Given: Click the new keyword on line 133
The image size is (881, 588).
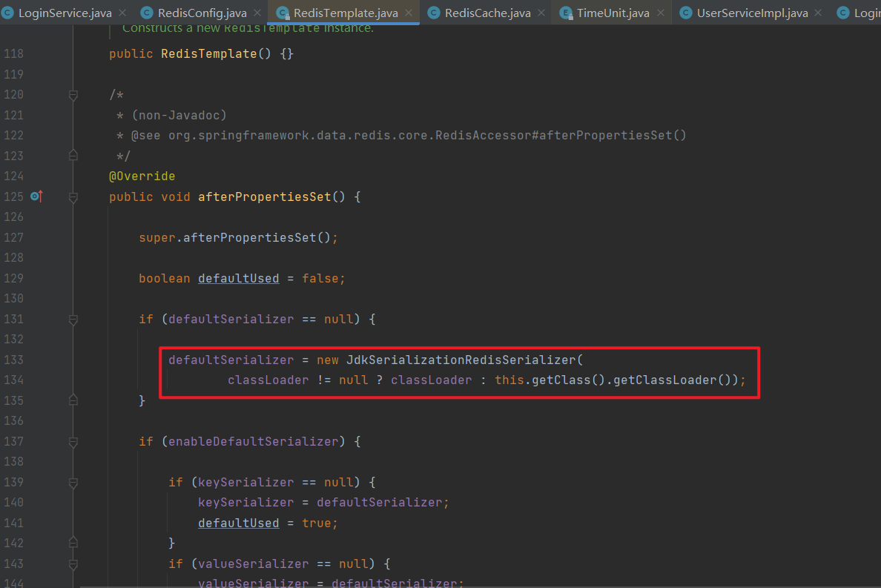Looking at the screenshot, I should (328, 360).
